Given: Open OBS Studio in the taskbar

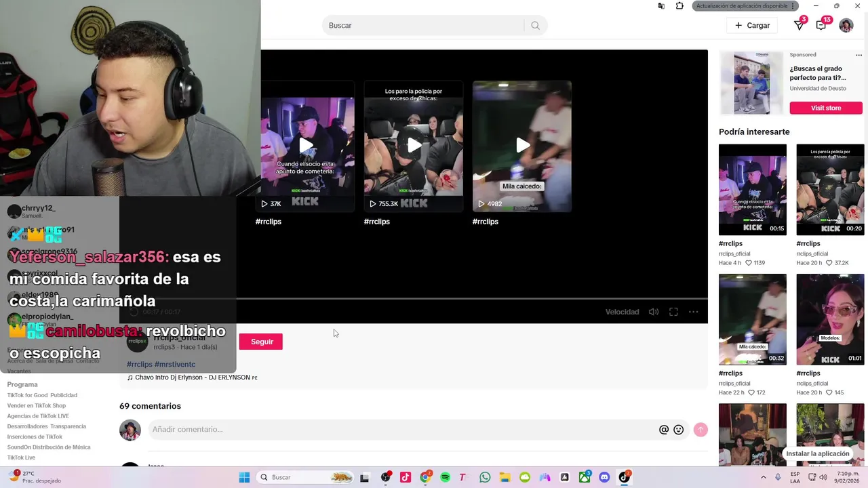Looking at the screenshot, I should [x=386, y=477].
